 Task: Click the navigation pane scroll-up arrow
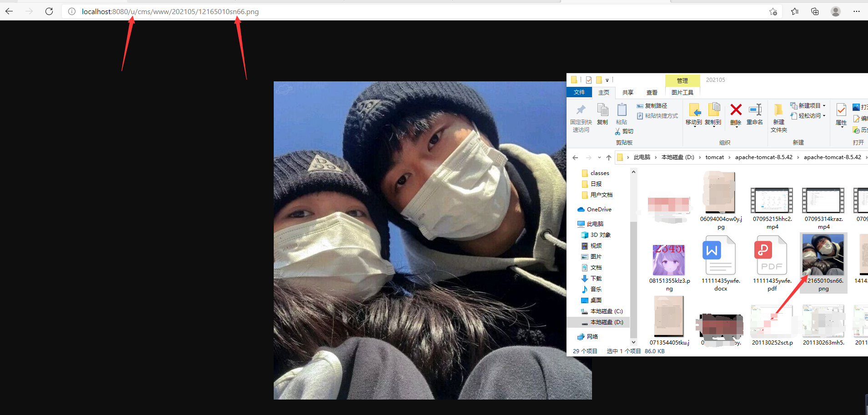pyautogui.click(x=633, y=172)
